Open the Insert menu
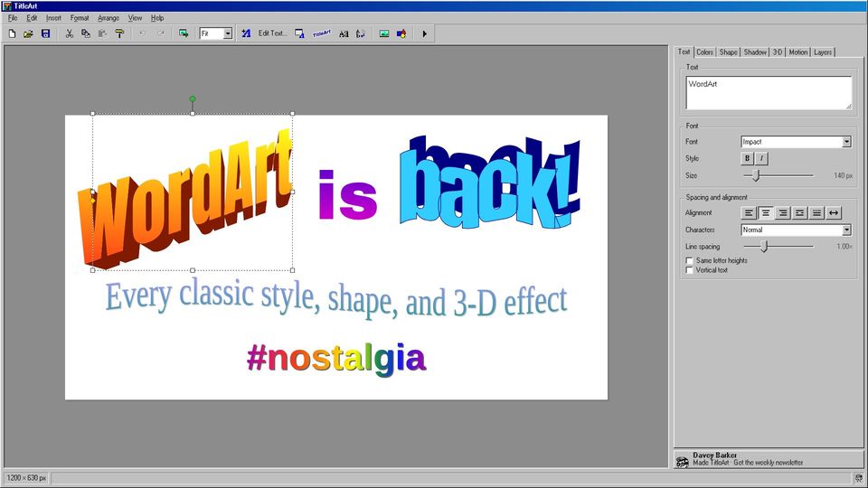 point(53,18)
